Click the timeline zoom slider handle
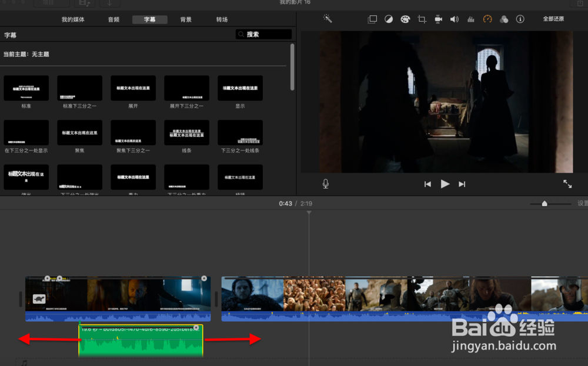 tap(544, 203)
